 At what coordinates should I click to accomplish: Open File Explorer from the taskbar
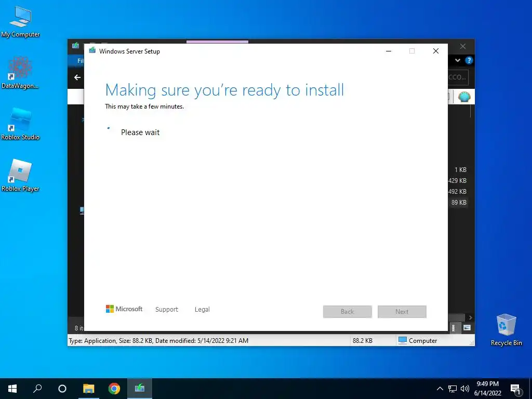[x=88, y=389]
